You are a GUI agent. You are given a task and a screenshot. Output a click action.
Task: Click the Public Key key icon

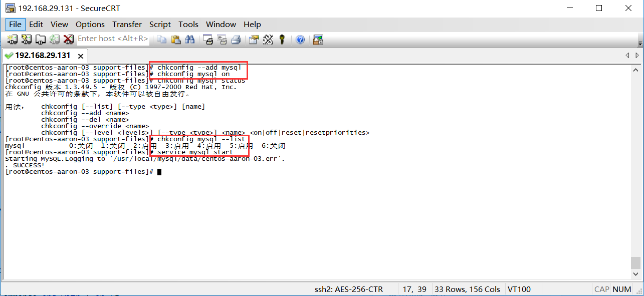tap(282, 39)
